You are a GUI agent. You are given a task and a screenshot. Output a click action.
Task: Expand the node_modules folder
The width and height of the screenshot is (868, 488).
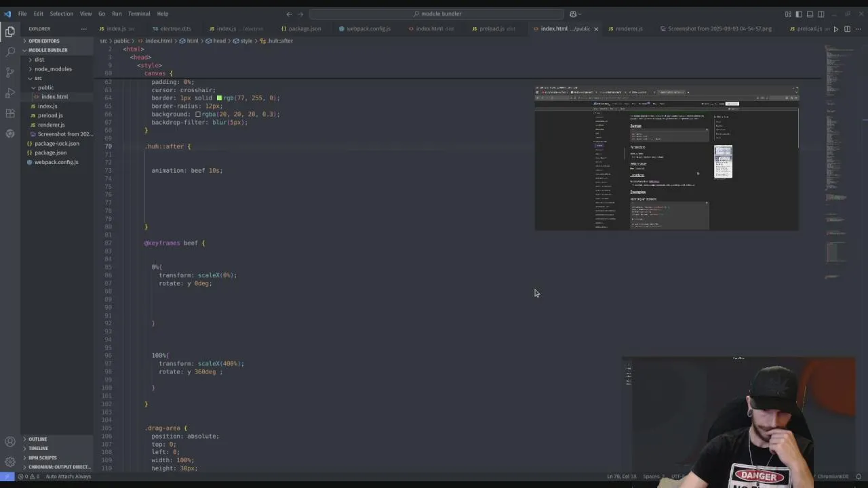pos(53,69)
